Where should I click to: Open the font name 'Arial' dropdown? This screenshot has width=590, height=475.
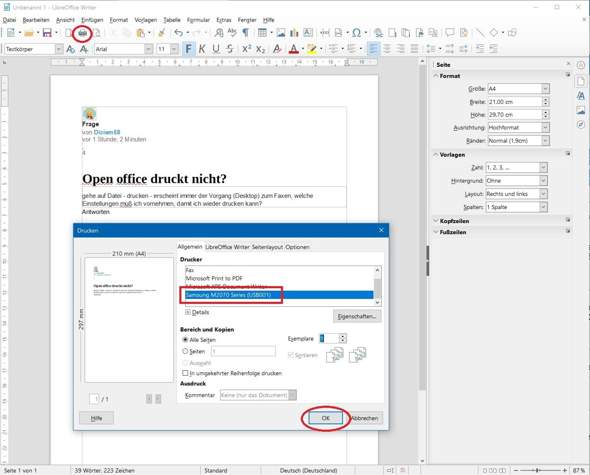tap(149, 49)
